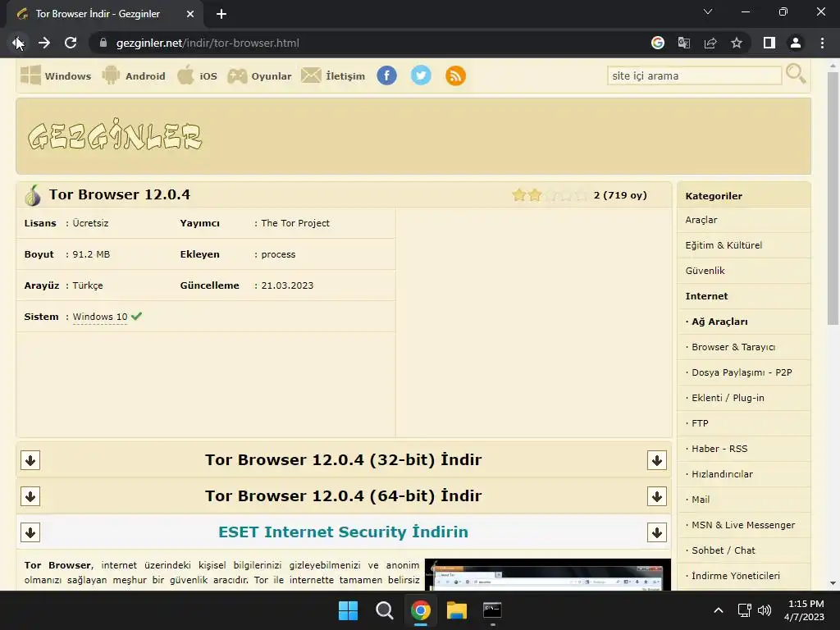Download Tor Browser 12.0.4 (64-bit) İndir
Image resolution: width=840 pixels, height=630 pixels.
[344, 495]
